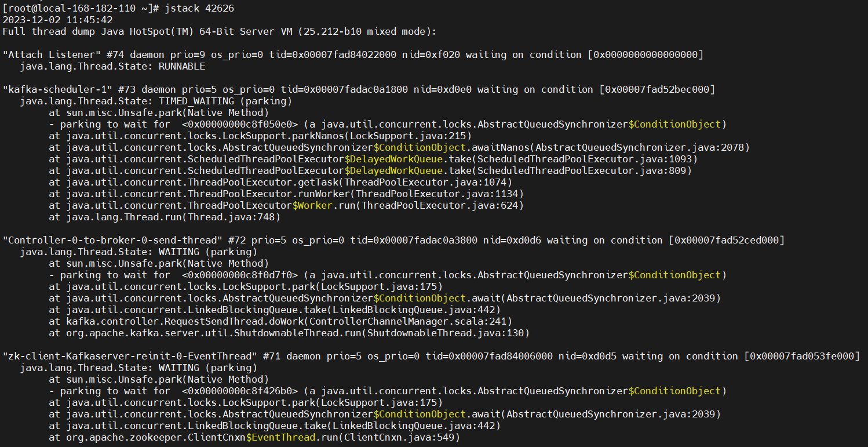868x447 pixels.
Task: Click the lock address '<0x00000000c8f426b0>'
Action: 240,391
